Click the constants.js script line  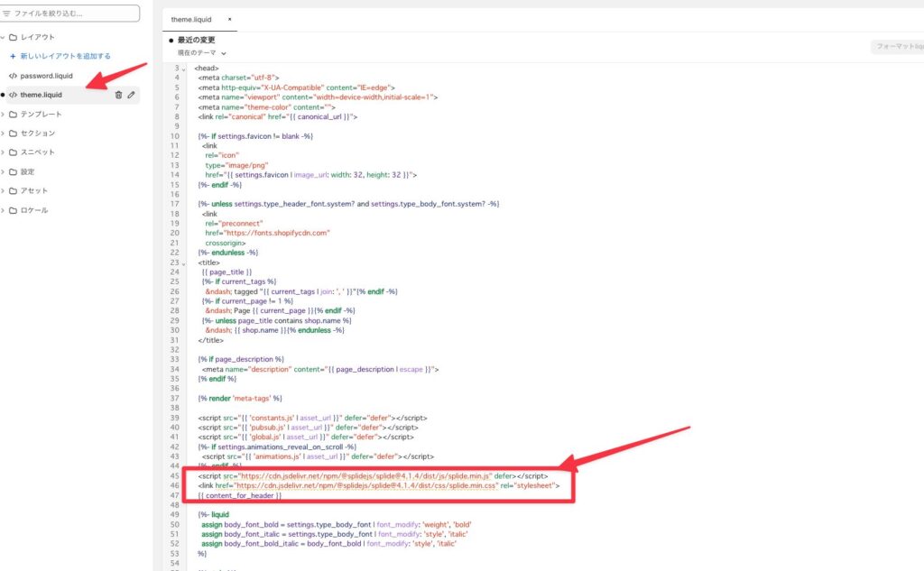pyautogui.click(x=313, y=418)
